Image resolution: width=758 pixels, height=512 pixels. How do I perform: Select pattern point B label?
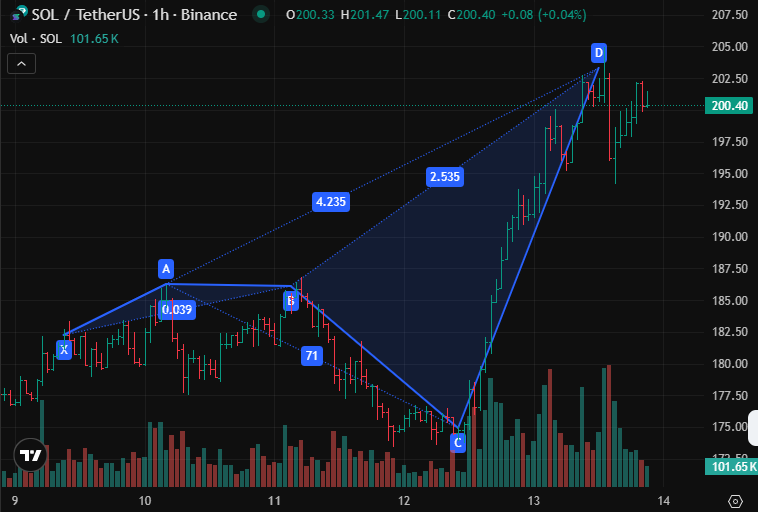click(291, 301)
